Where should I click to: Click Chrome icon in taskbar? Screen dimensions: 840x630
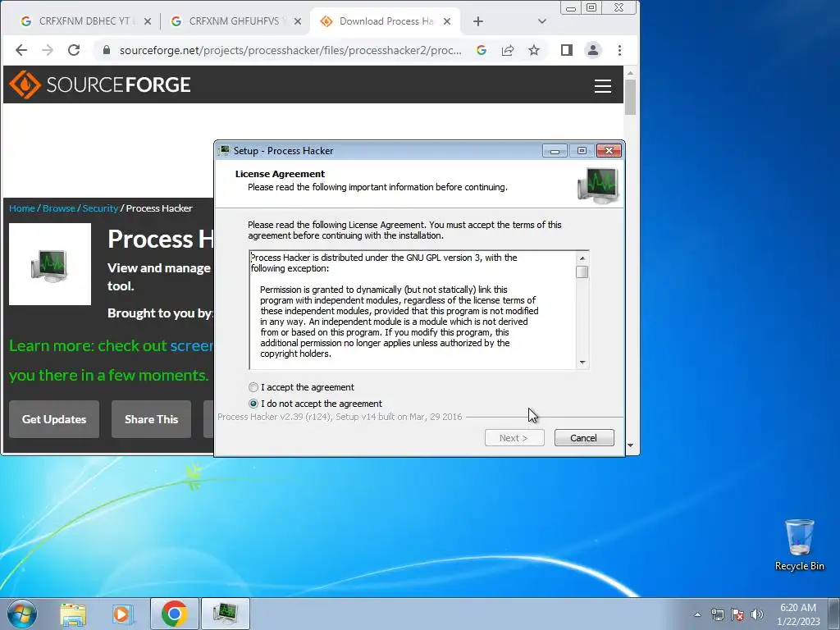click(174, 614)
